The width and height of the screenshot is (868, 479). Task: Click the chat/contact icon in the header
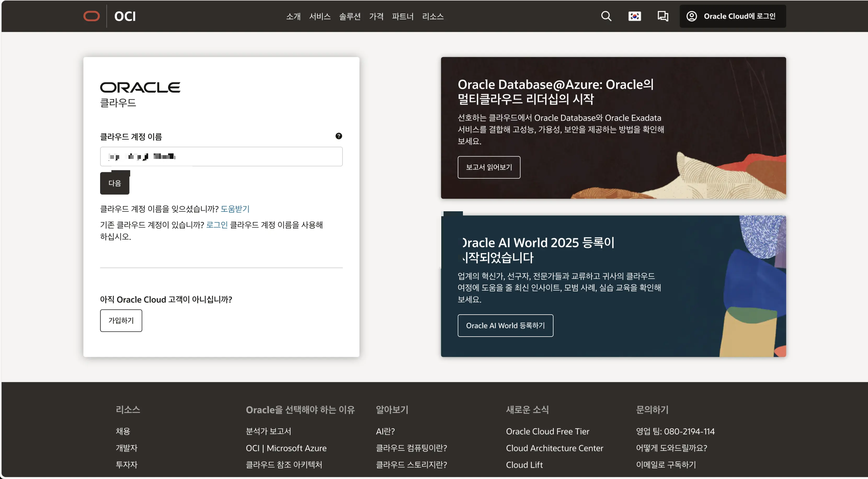pos(663,16)
